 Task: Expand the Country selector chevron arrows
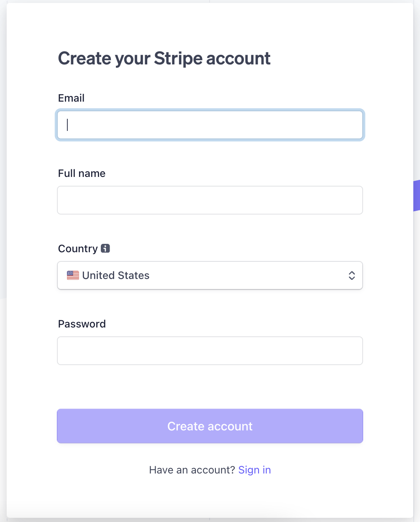click(x=352, y=275)
